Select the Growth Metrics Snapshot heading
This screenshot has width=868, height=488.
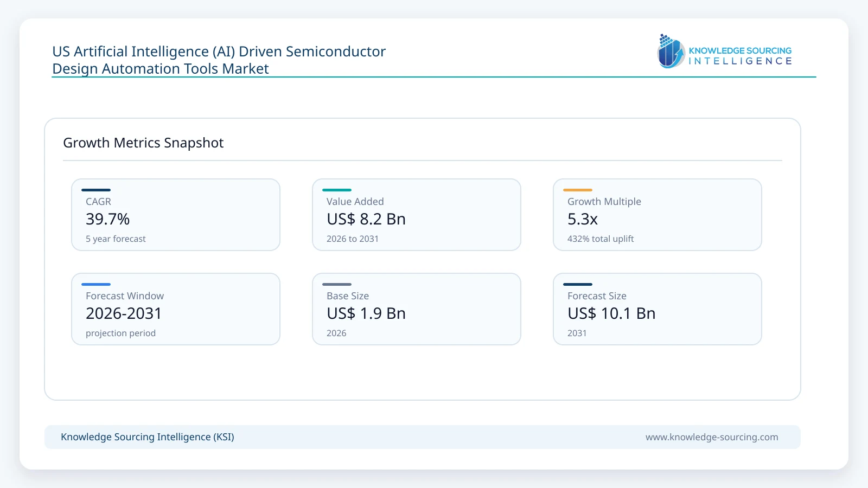click(x=143, y=143)
